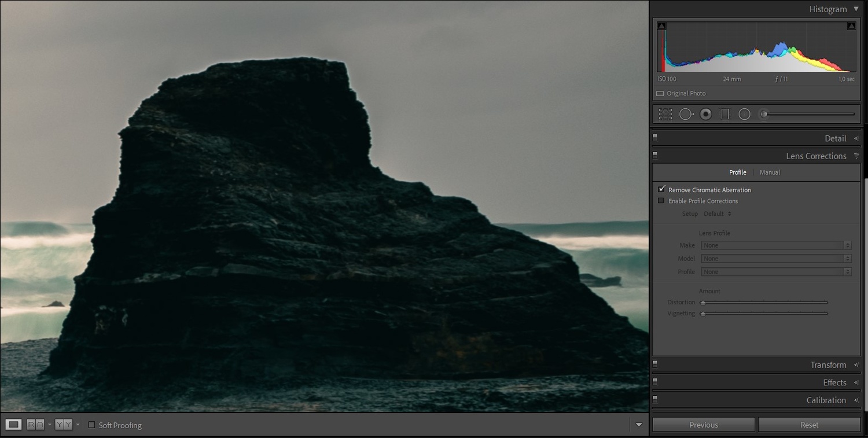Click the Previous button
This screenshot has width=868, height=438.
click(x=704, y=425)
